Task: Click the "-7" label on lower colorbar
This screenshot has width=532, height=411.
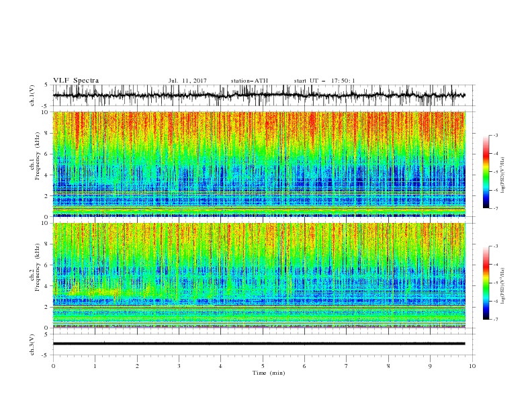Action: tap(495, 320)
